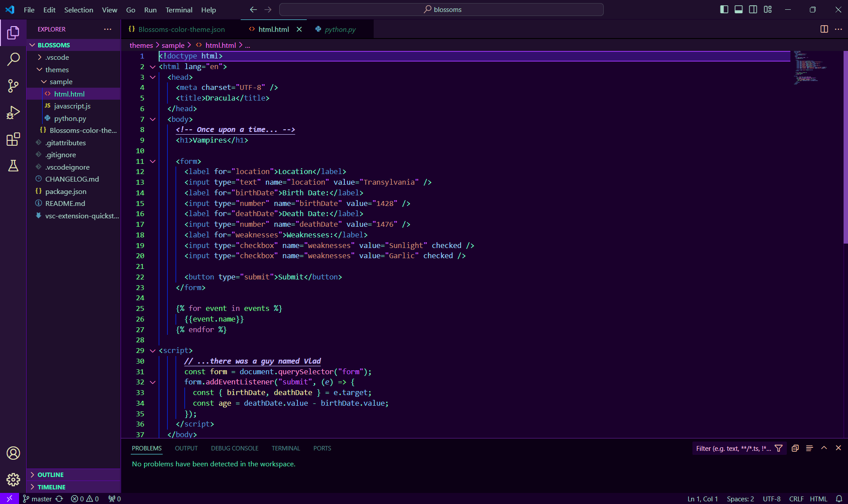The image size is (848, 504).
Task: Open Run and Debug view
Action: [13, 112]
